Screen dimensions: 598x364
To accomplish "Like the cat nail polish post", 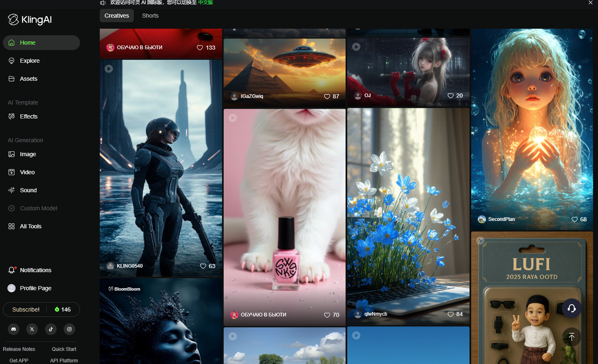I will [327, 315].
